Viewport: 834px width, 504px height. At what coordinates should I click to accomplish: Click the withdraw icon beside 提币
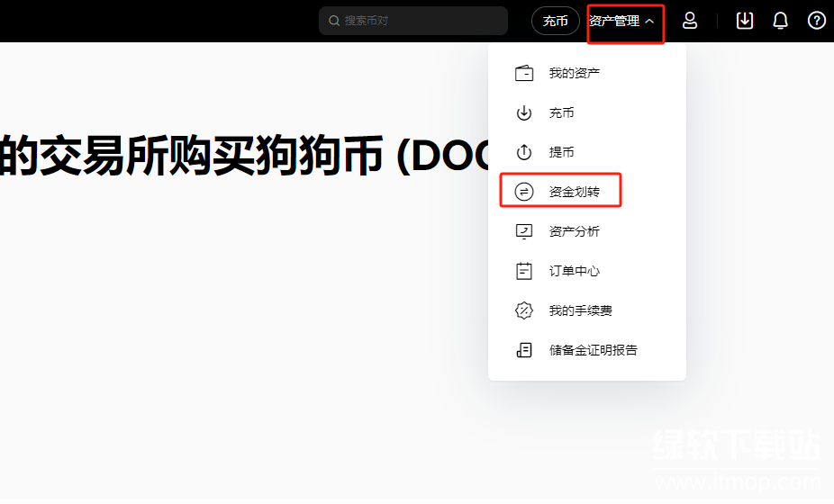(x=524, y=152)
